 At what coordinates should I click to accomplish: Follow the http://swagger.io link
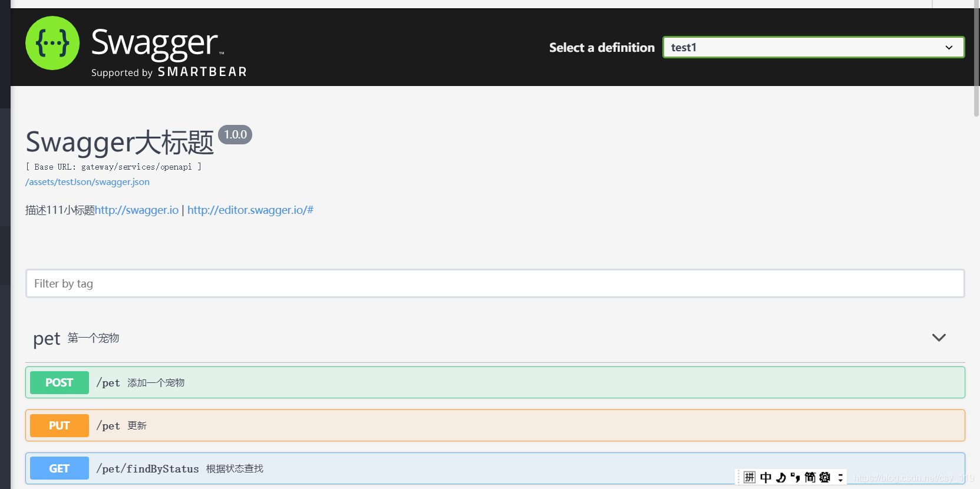point(137,210)
